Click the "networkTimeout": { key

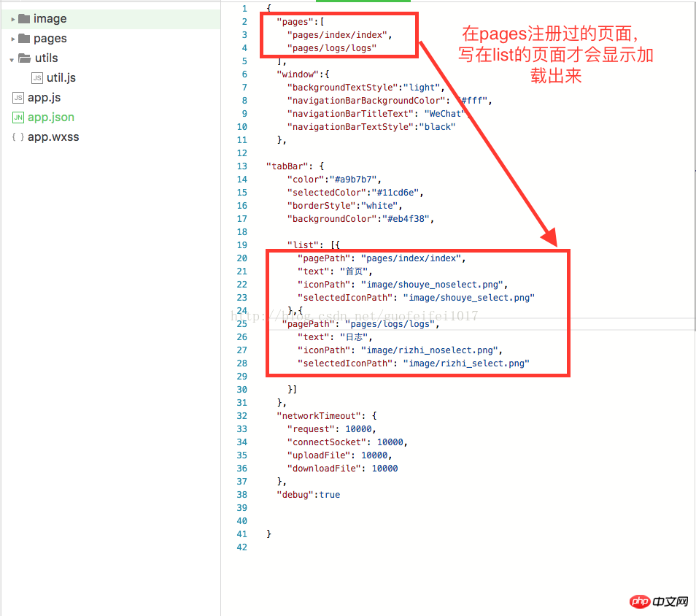point(327,416)
